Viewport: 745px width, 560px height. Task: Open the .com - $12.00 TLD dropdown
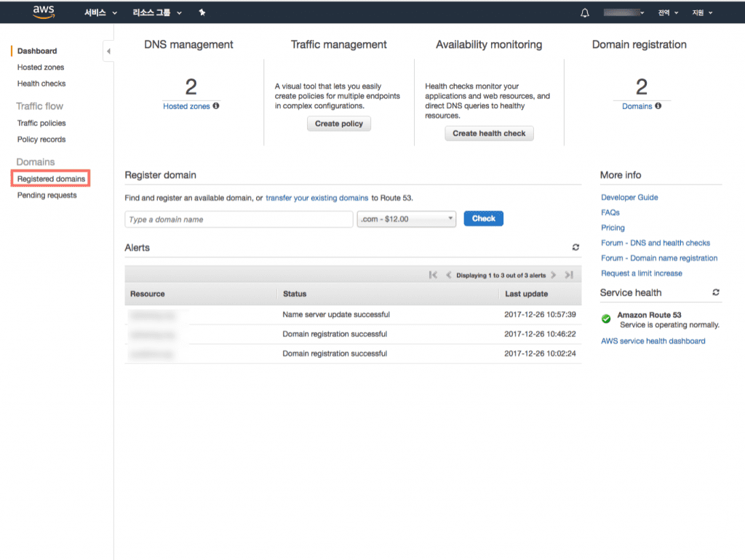click(406, 219)
